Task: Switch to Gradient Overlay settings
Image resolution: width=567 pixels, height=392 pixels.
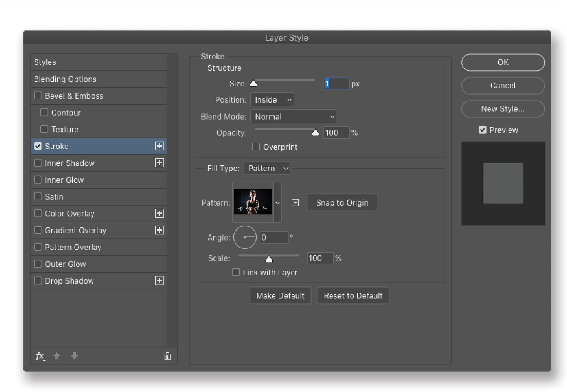Action: click(76, 230)
